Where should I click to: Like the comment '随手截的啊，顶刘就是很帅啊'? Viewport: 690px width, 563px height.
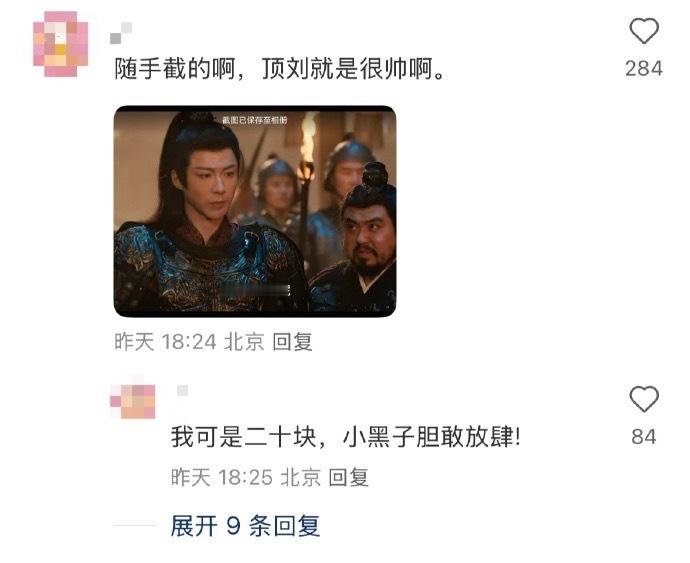(x=644, y=31)
